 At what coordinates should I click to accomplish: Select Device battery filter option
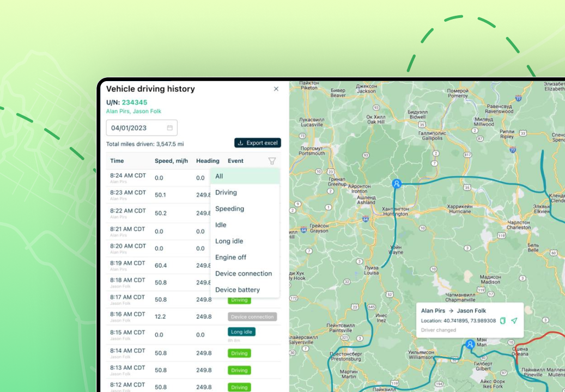point(245,290)
